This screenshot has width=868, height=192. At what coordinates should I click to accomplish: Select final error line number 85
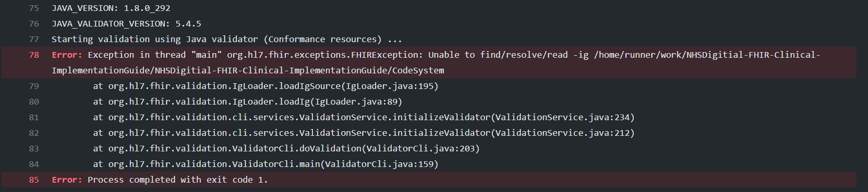[34, 180]
